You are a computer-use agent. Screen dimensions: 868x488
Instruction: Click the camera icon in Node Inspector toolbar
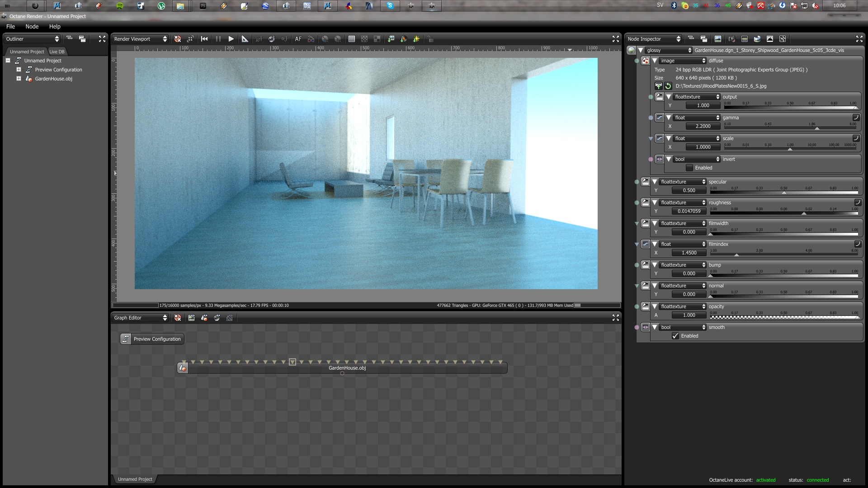click(x=731, y=39)
